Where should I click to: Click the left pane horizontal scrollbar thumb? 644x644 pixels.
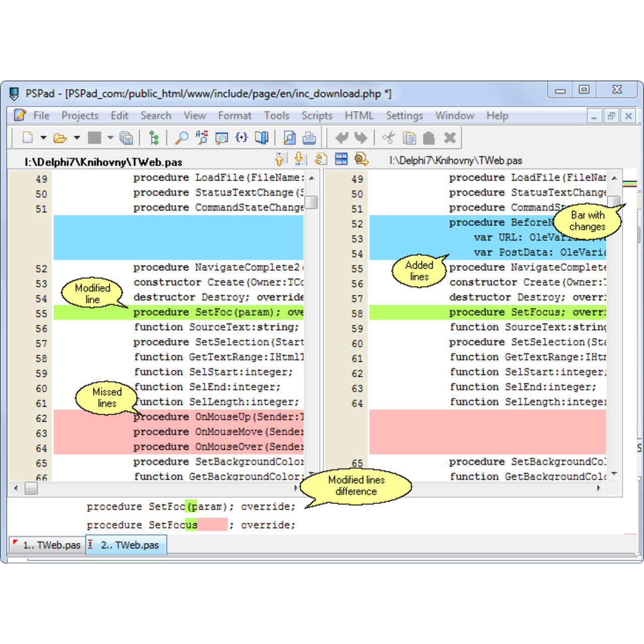pos(31,488)
